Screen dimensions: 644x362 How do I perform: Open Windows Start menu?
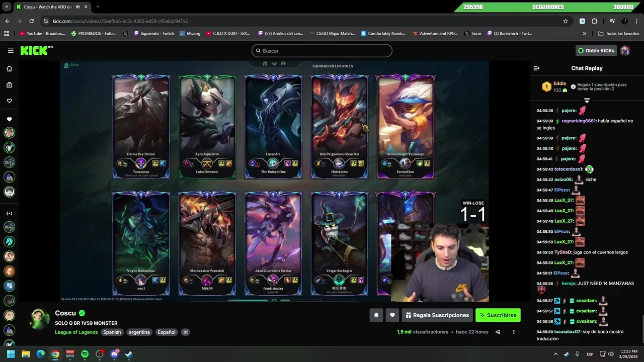11,354
